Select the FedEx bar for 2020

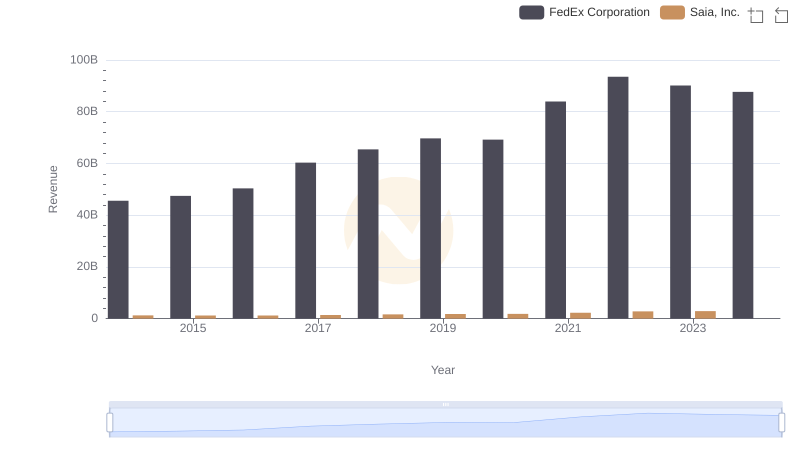[x=493, y=229]
